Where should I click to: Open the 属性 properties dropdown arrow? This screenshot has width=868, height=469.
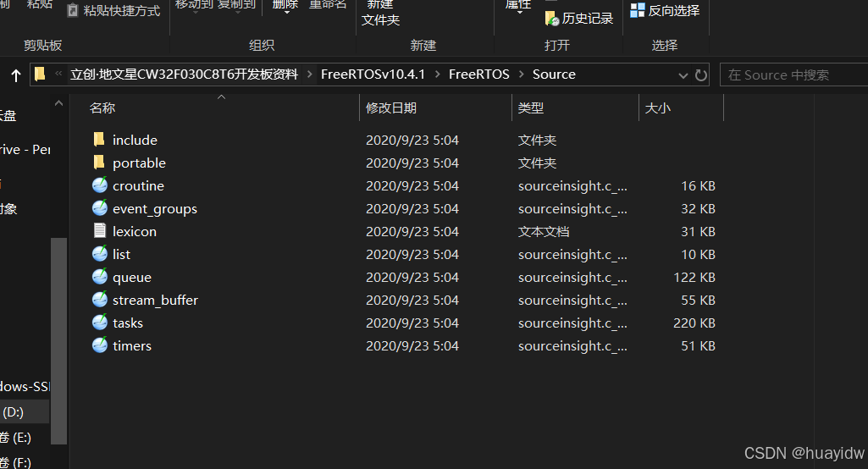(x=520, y=12)
